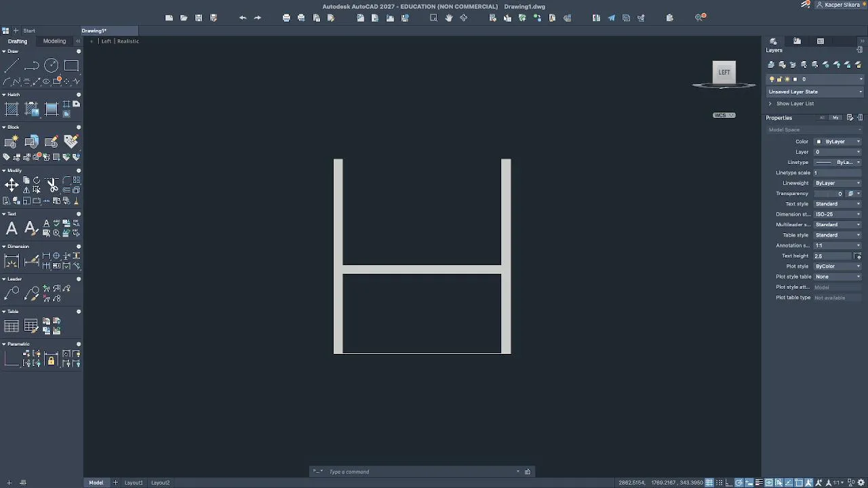Open the WCS coordinate system dropdown
The image size is (868, 488).
tap(724, 115)
